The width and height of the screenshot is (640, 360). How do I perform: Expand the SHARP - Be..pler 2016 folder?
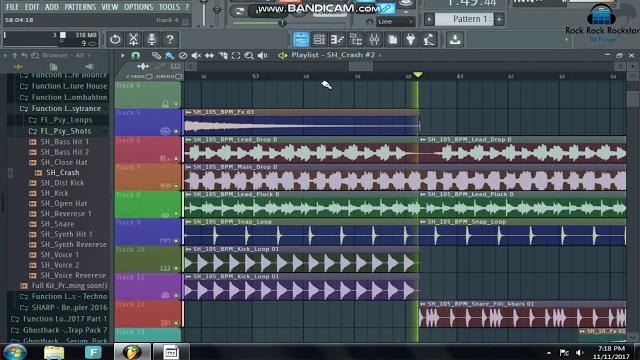click(64, 307)
